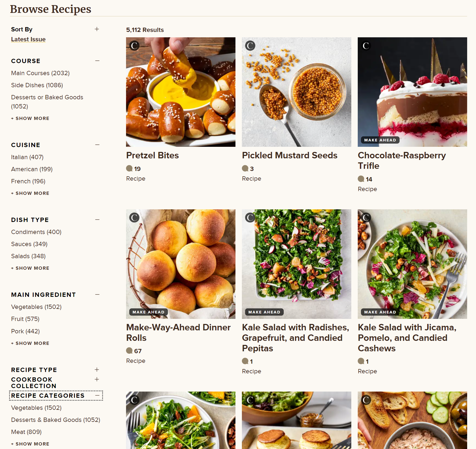Expand the Cookbook Collection filter
Image resolution: width=476 pixels, height=449 pixels.
click(97, 379)
